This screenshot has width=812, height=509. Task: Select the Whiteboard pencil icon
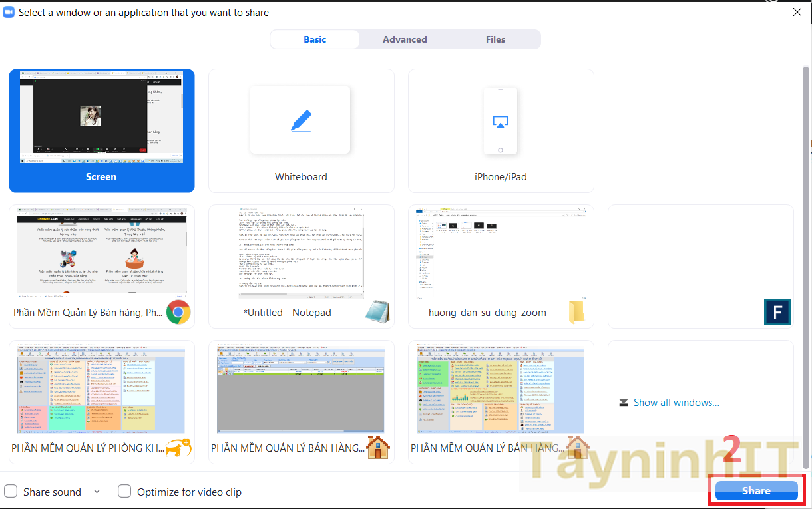(300, 121)
